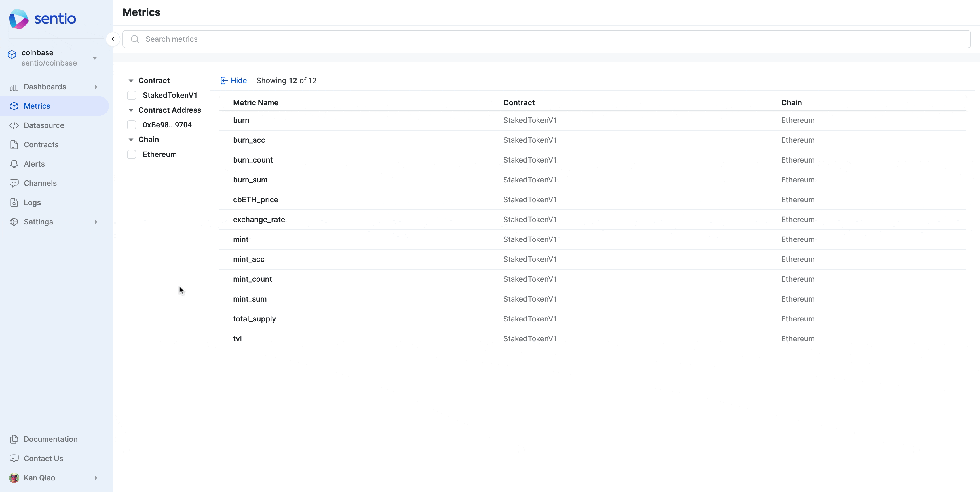Check the 0xBe98...9704 address filter
Screen dimensions: 980x492
[x=132, y=125]
